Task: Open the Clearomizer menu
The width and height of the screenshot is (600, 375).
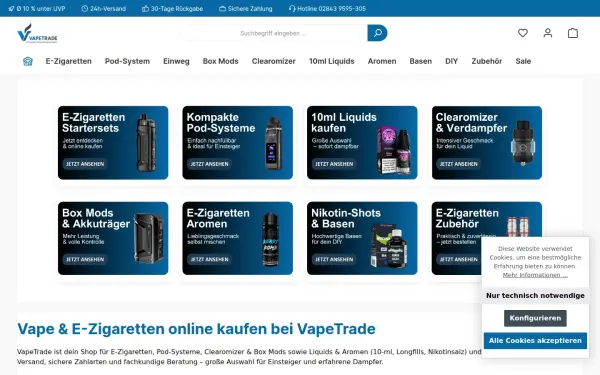Action: [x=274, y=61]
